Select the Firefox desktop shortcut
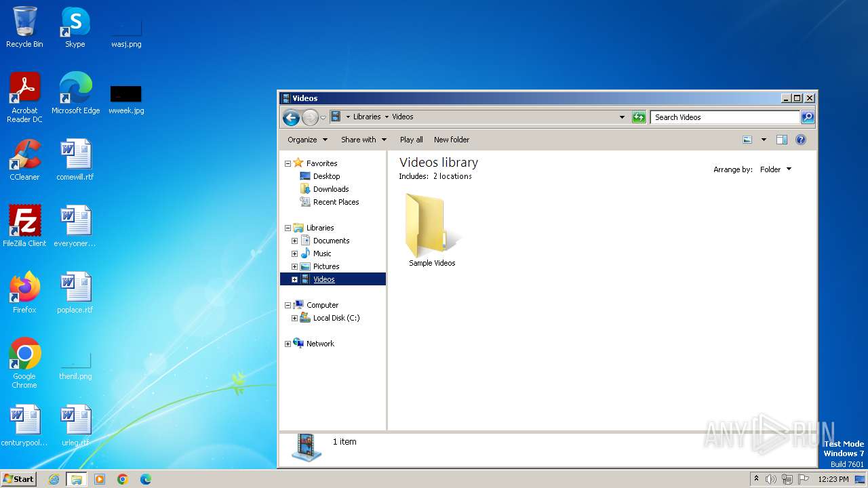 coord(24,293)
